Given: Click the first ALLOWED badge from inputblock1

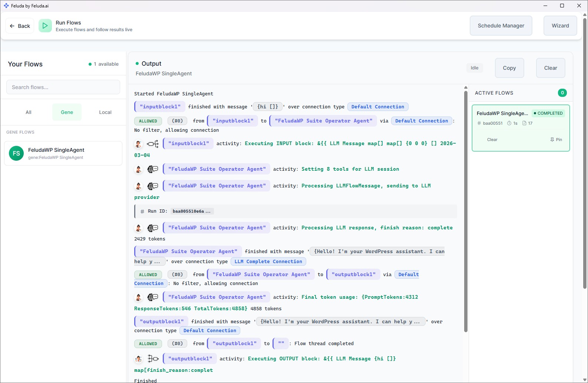Looking at the screenshot, I should tap(148, 121).
